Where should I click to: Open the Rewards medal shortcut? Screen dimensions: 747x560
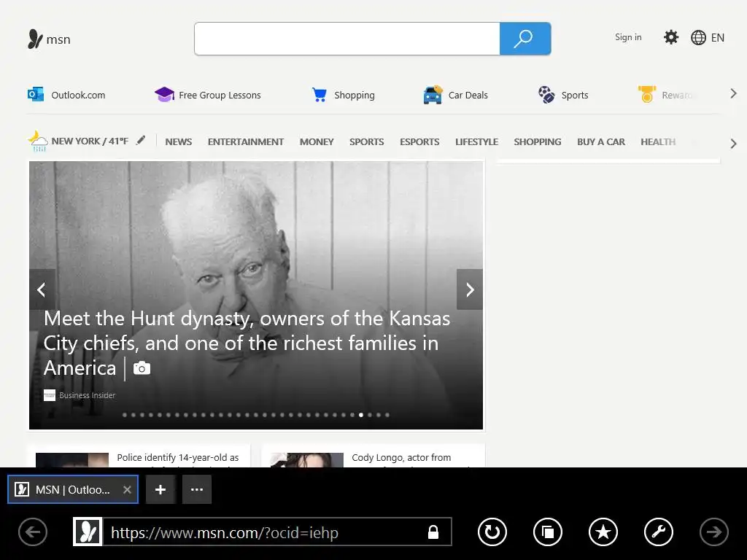tap(665, 95)
